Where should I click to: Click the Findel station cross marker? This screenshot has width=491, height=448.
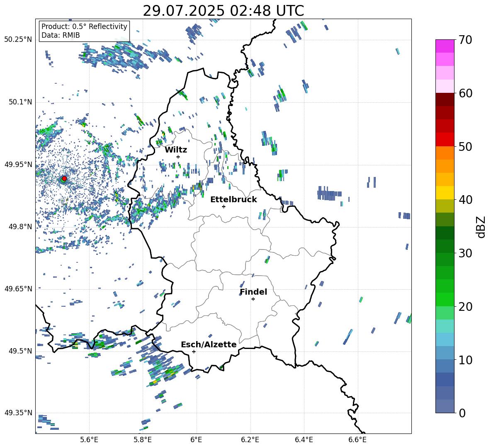coord(253,299)
